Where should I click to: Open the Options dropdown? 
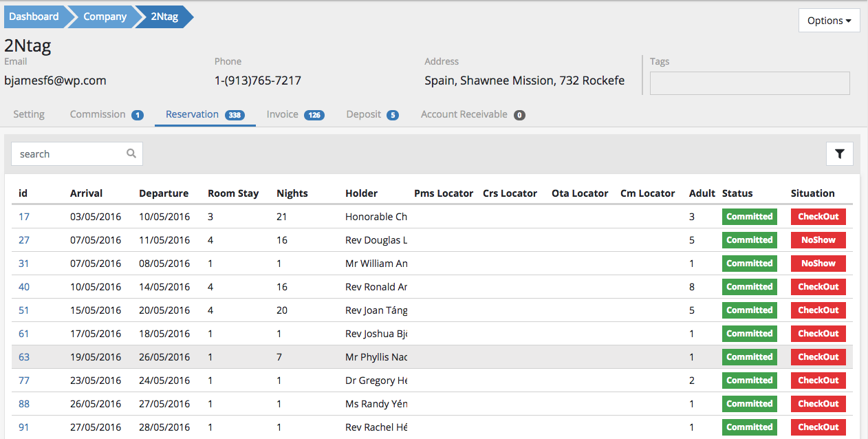tap(829, 21)
